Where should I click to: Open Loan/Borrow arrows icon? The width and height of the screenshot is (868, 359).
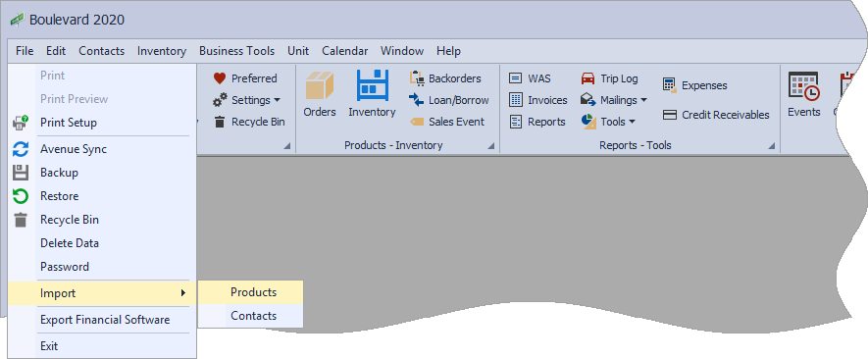416,100
